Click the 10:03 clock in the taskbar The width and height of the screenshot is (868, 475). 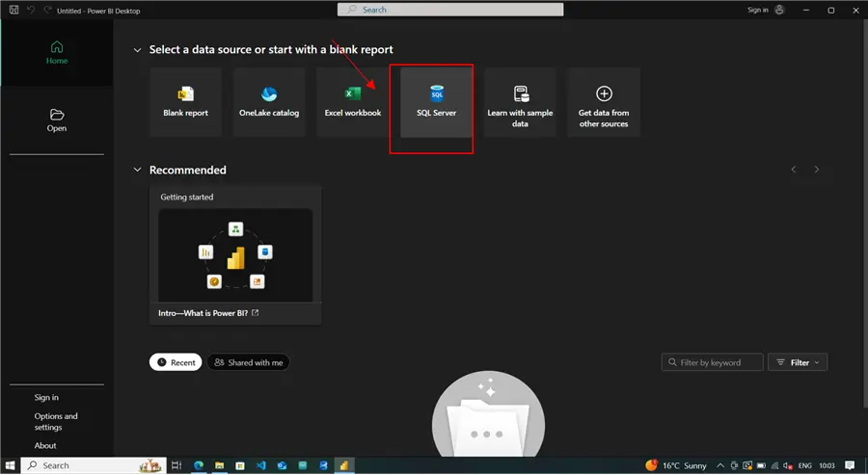click(x=827, y=465)
